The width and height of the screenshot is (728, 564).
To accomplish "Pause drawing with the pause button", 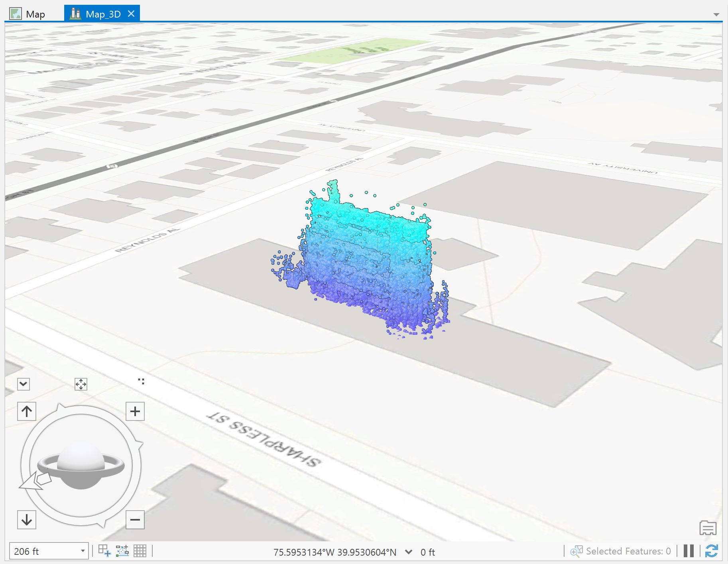I will [x=689, y=551].
